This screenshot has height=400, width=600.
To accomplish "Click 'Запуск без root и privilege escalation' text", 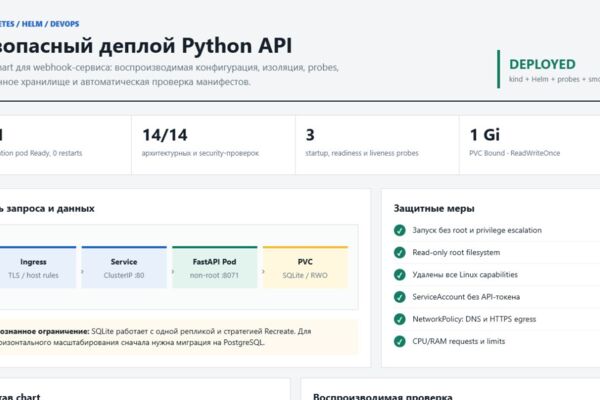I will coord(477,230).
